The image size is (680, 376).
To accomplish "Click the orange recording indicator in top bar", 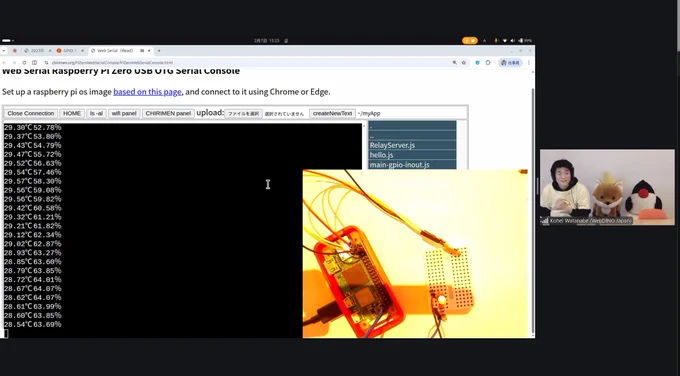I will tap(470, 41).
